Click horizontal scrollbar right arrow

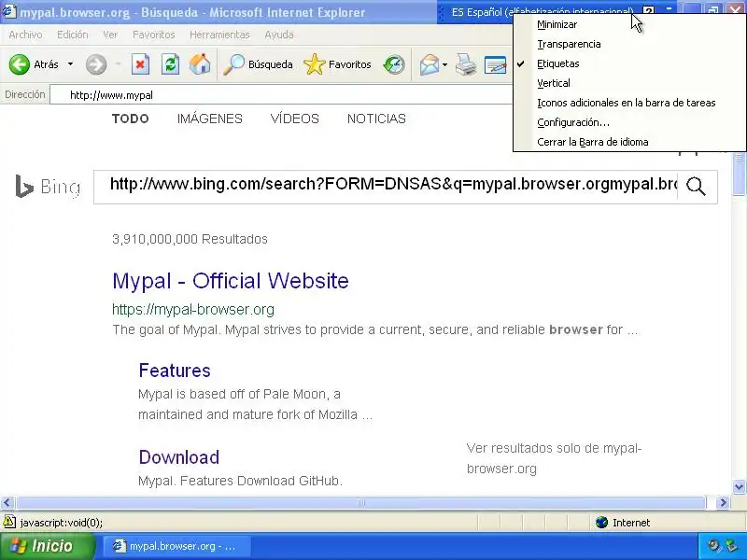723,502
